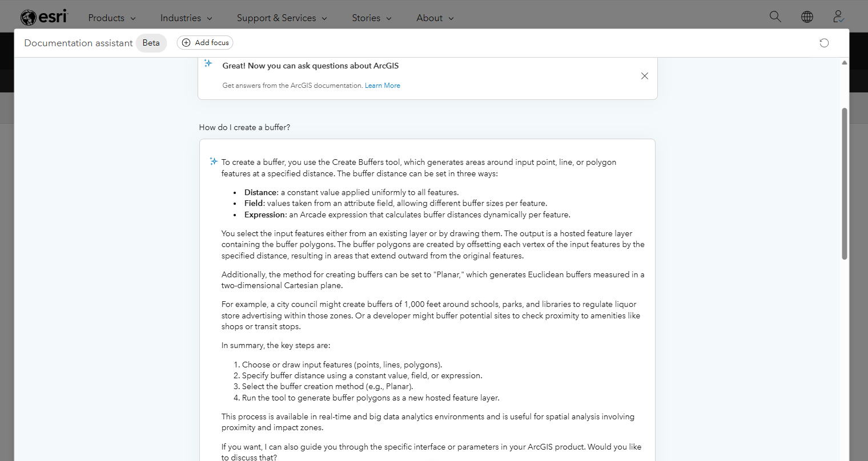Expand the About menu
The height and width of the screenshot is (461, 868).
tap(435, 18)
